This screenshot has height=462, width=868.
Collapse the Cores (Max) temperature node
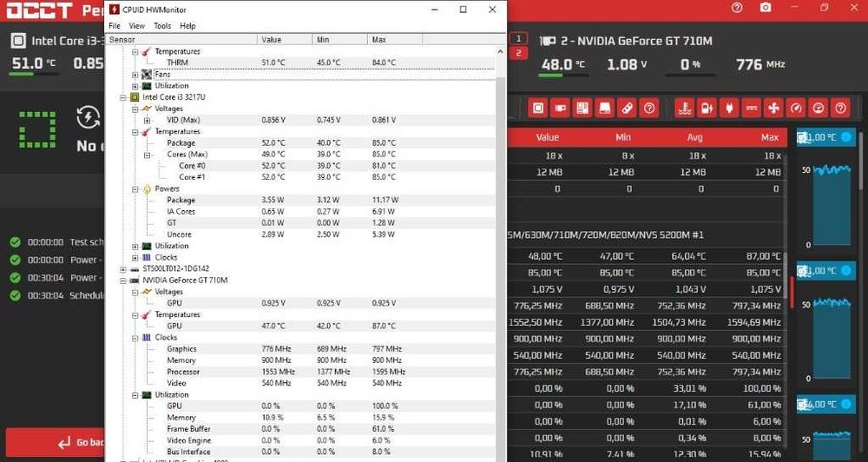point(147,155)
